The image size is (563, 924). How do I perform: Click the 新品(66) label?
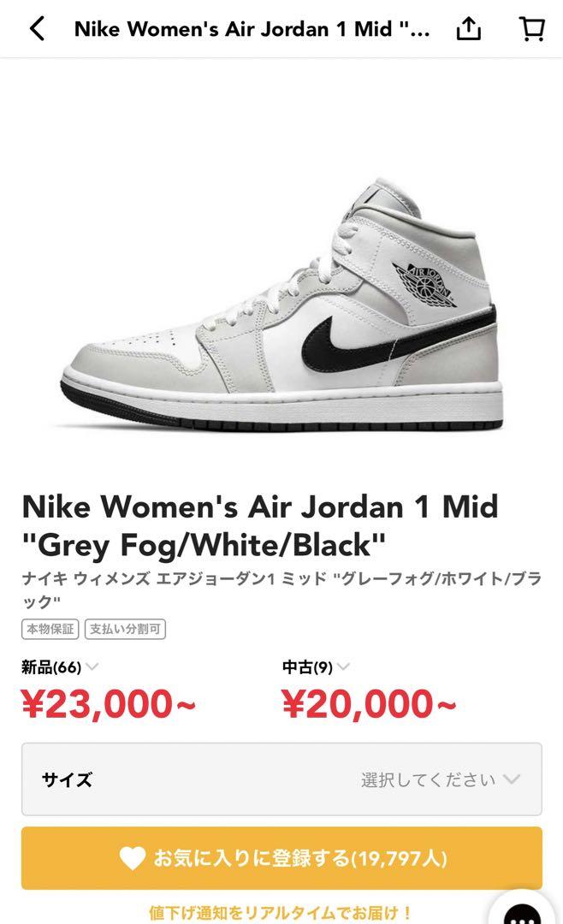(x=51, y=667)
